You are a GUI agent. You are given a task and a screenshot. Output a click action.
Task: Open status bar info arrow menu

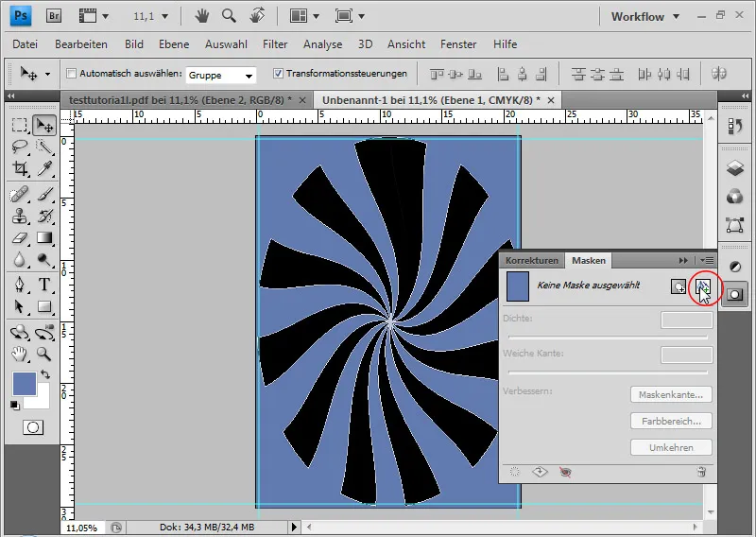coord(294,527)
